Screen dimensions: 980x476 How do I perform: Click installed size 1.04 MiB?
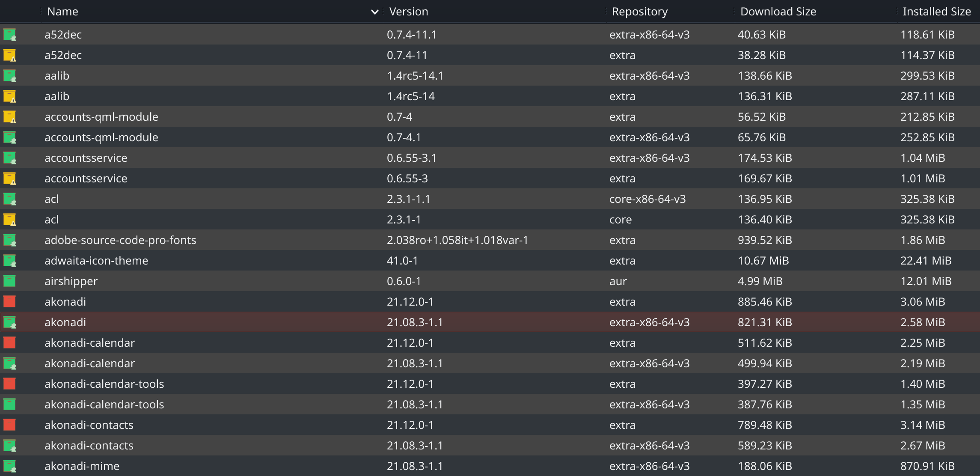coord(923,158)
